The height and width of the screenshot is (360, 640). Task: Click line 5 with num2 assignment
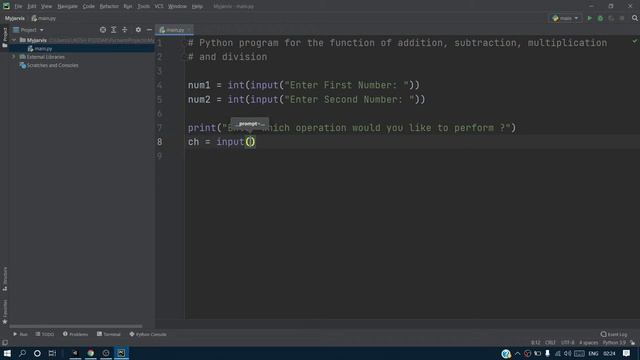(307, 100)
